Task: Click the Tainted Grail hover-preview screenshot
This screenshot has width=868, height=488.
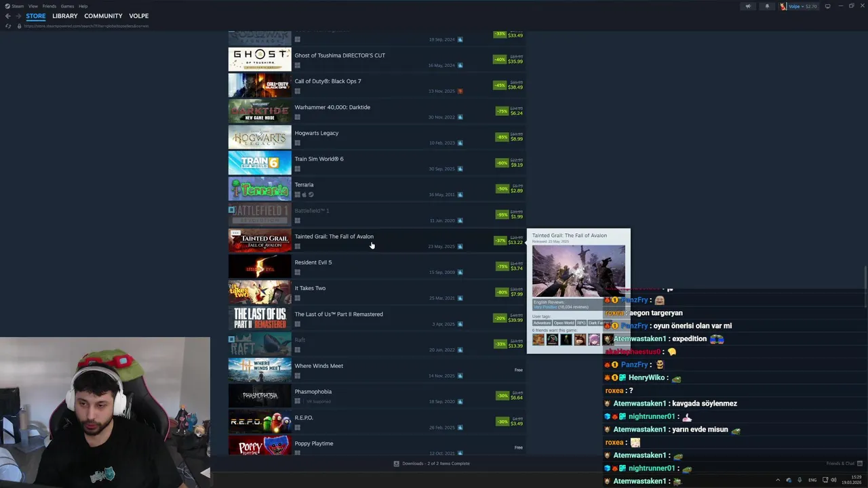Action: point(578,271)
